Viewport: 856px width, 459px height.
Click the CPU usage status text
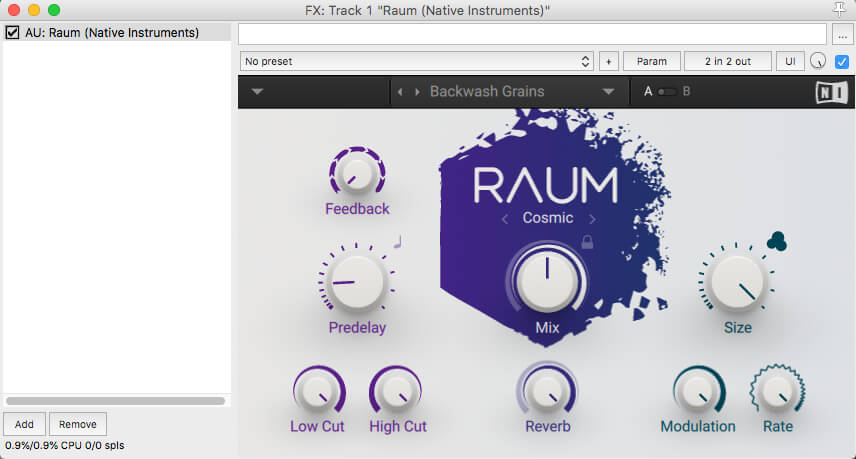point(64,445)
